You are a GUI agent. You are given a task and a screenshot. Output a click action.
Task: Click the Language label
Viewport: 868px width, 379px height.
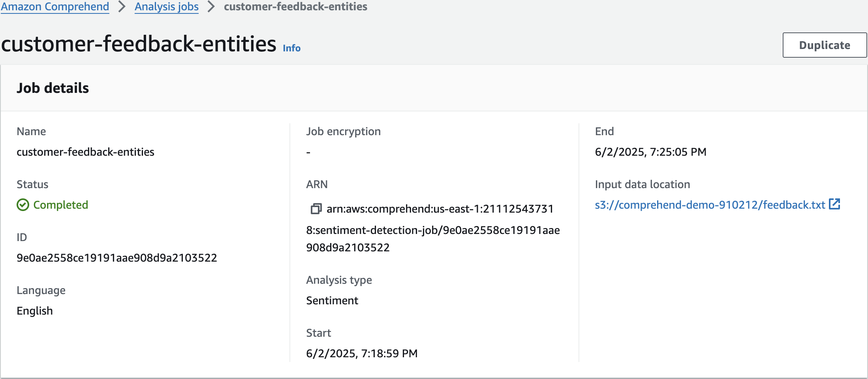[41, 290]
